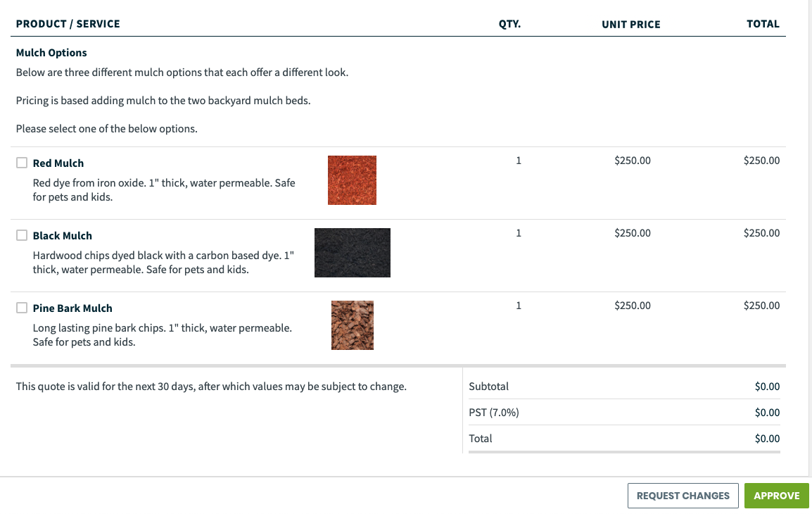Viewport: 812px width, 514px height.
Task: Select the Black Mulch item name
Action: (62, 235)
